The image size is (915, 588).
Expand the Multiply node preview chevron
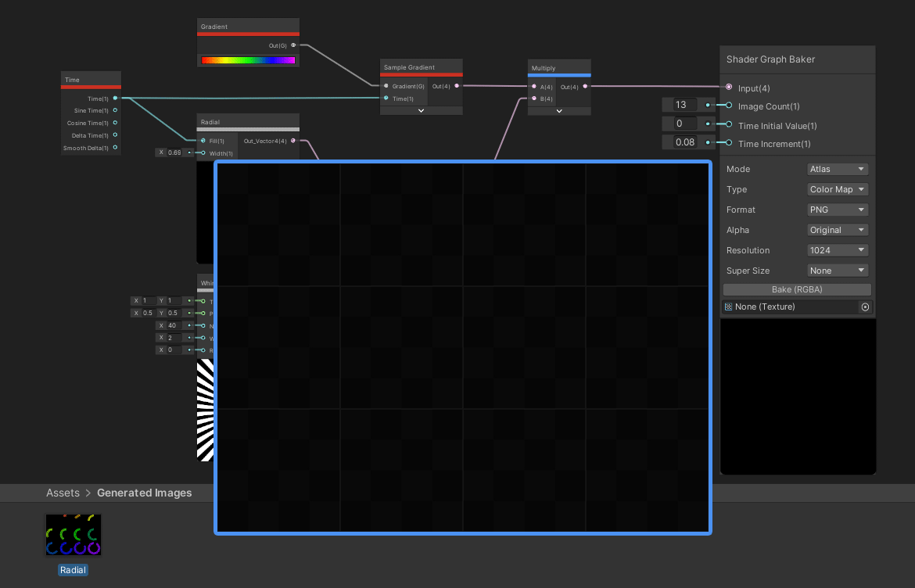point(559,111)
